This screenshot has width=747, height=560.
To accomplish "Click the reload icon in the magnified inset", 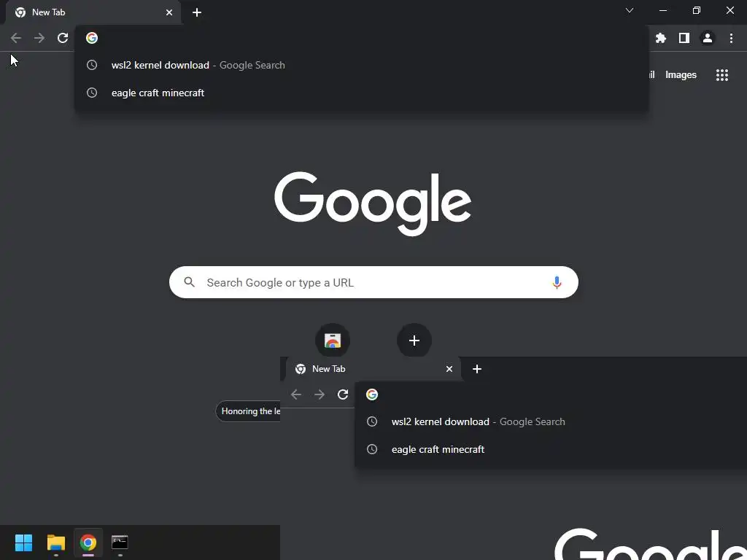I will [x=343, y=394].
